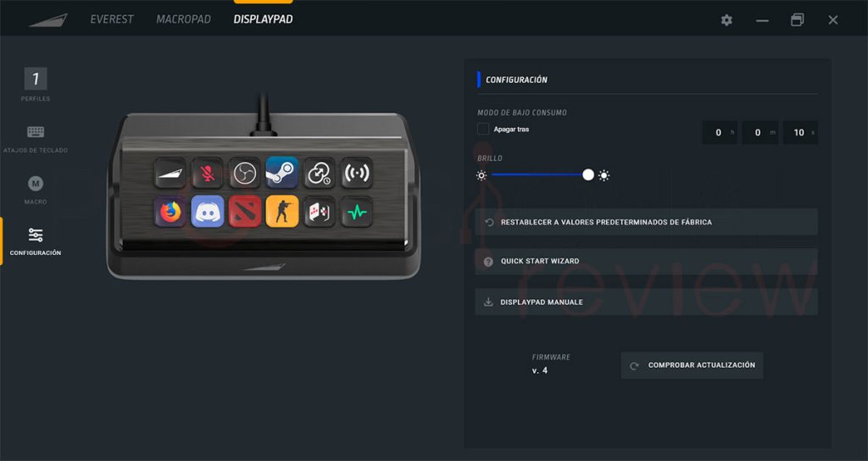The height and width of the screenshot is (461, 868).
Task: Click the Discord key on Displaypad
Action: [x=208, y=211]
